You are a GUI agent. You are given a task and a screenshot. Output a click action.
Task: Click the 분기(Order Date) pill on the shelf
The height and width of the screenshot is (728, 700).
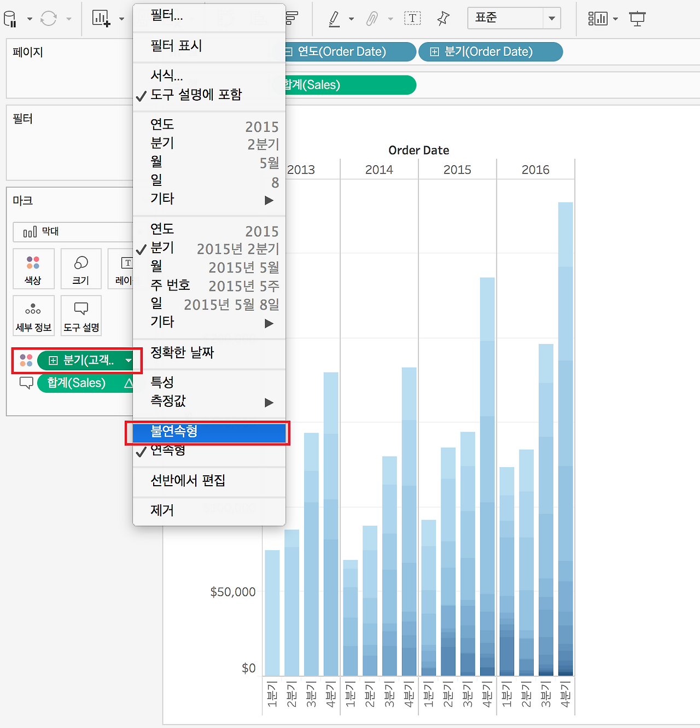pyautogui.click(x=491, y=52)
